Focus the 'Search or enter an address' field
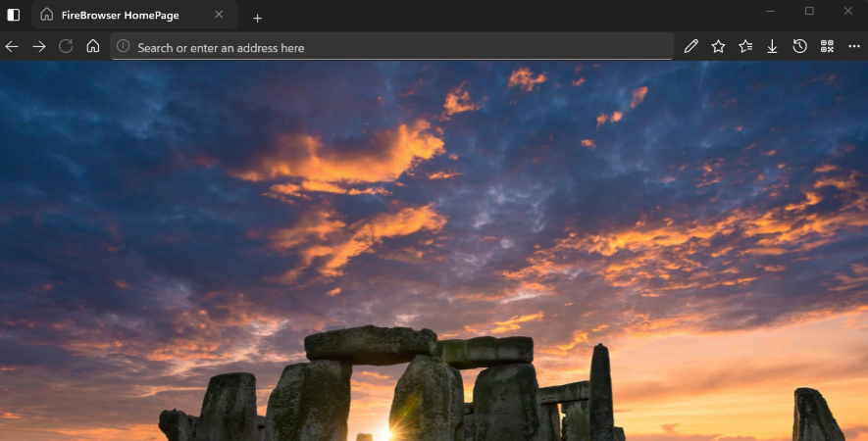 (392, 47)
